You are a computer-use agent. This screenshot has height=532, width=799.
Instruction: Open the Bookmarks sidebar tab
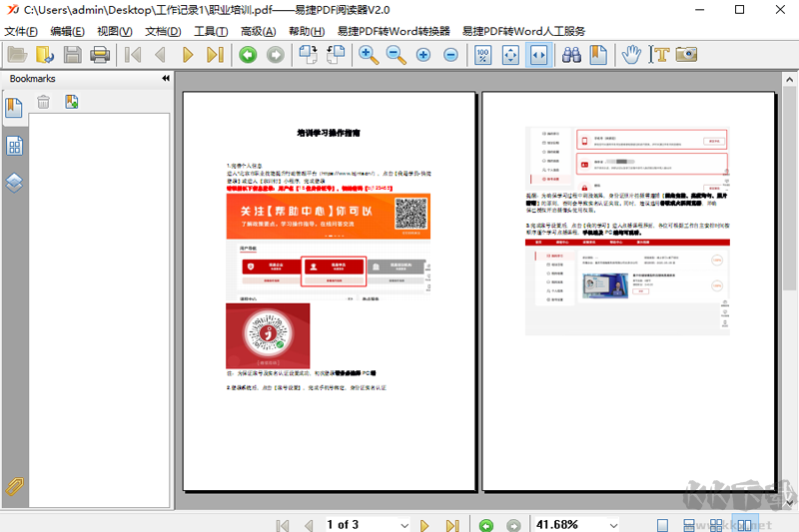point(14,108)
